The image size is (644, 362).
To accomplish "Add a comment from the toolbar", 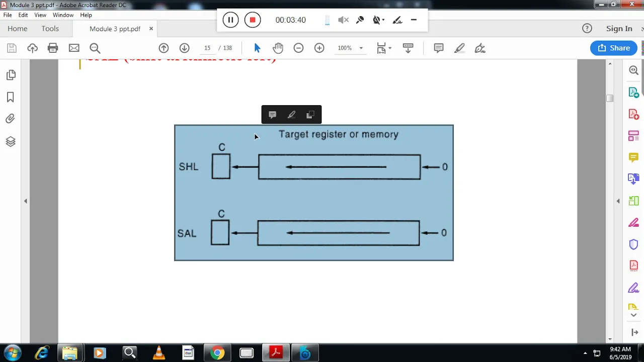I will (439, 48).
